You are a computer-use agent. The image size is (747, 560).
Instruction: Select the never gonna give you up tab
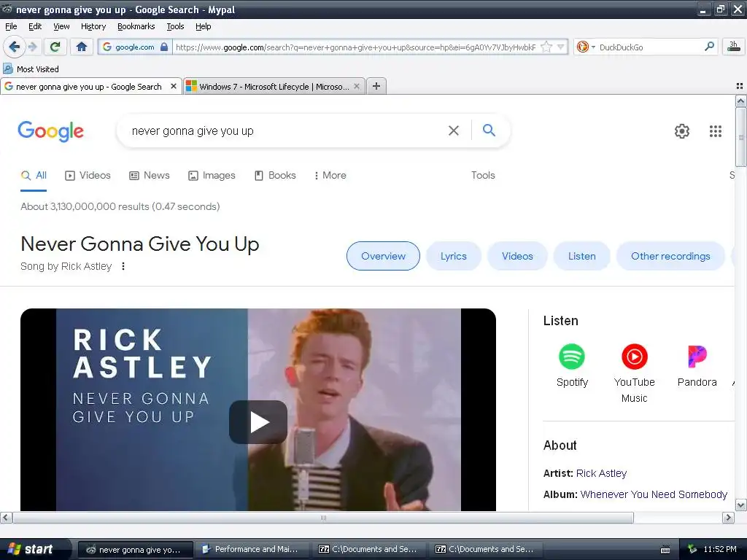(90, 86)
